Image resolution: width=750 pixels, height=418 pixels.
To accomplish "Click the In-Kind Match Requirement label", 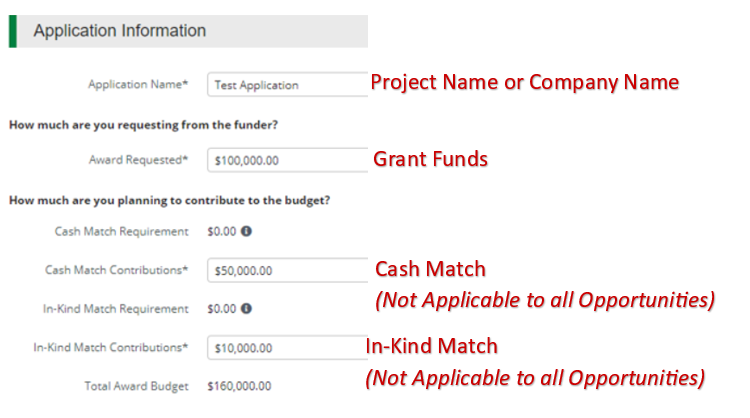I will pyautogui.click(x=115, y=309).
